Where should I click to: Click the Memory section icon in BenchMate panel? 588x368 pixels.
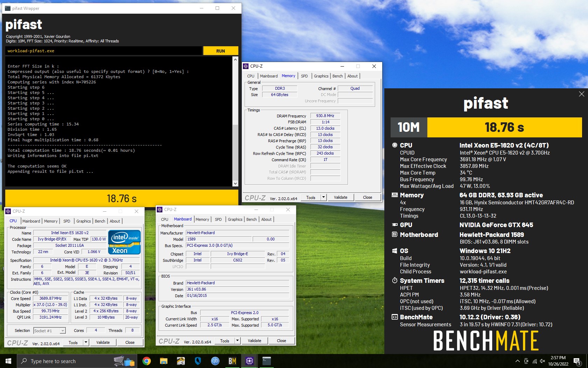[394, 195]
